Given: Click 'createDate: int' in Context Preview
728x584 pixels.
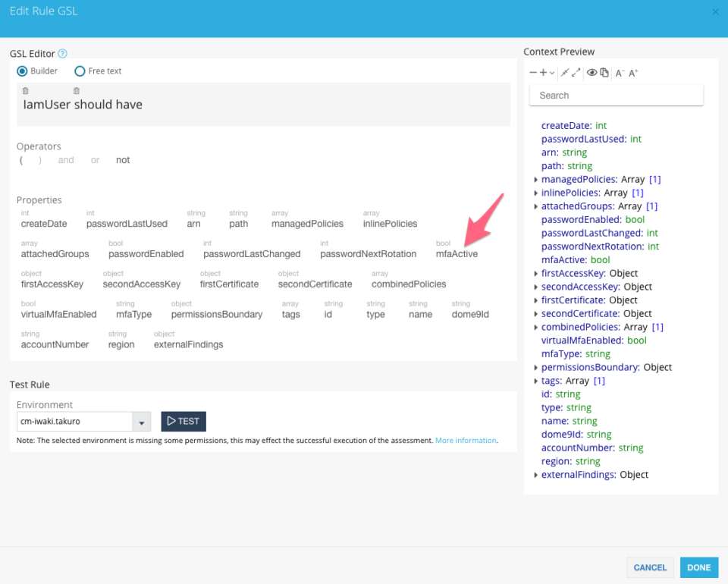Looking at the screenshot, I should click(x=574, y=126).
